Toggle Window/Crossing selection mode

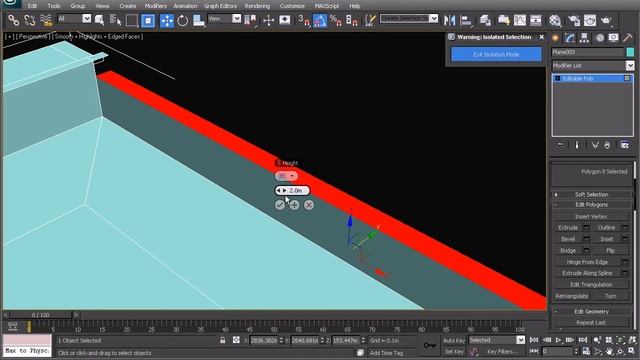pos(148,20)
